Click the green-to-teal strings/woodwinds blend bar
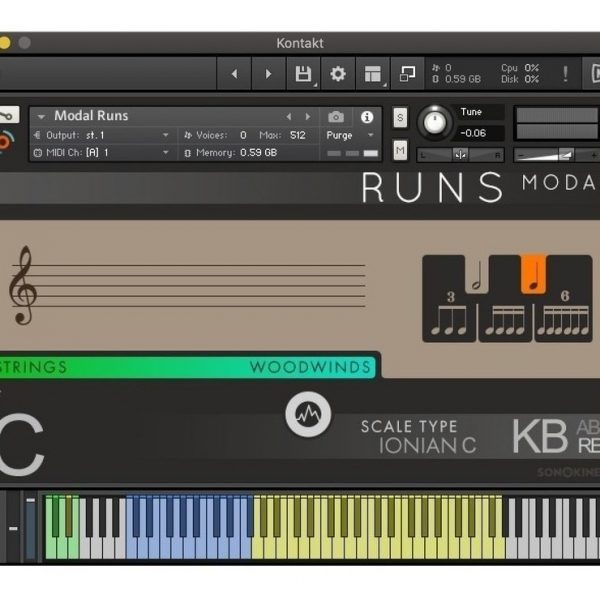The height and width of the screenshot is (600, 600). [188, 367]
